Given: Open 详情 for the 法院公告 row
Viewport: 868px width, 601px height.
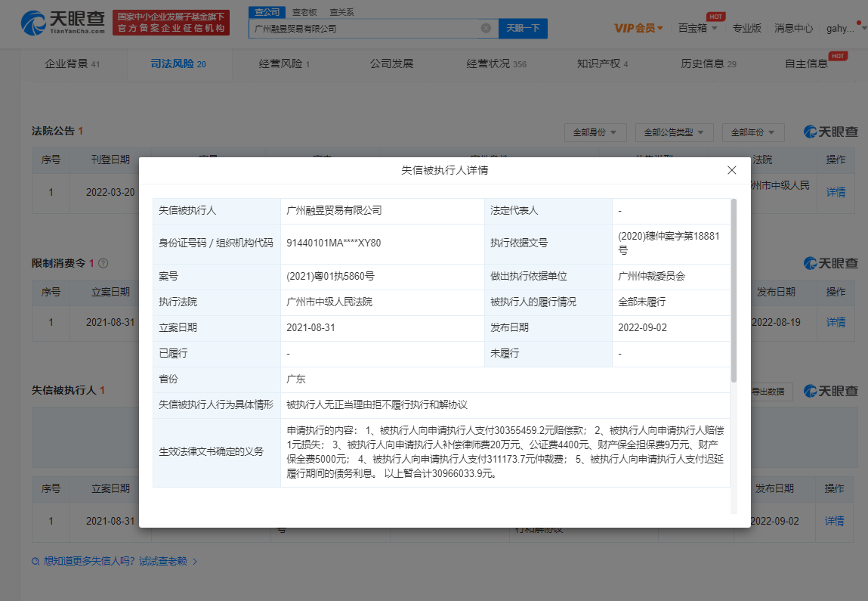Looking at the screenshot, I should tap(836, 192).
